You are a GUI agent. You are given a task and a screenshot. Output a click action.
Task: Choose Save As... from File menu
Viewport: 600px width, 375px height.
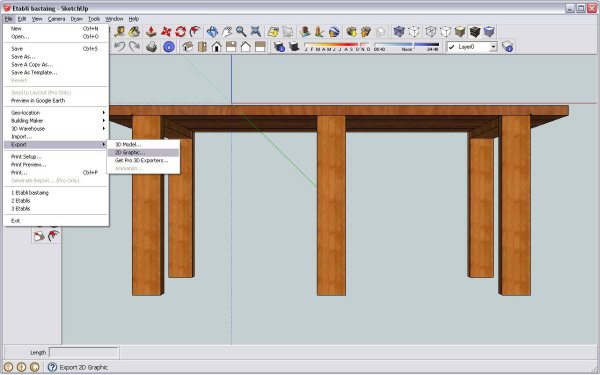click(57, 57)
